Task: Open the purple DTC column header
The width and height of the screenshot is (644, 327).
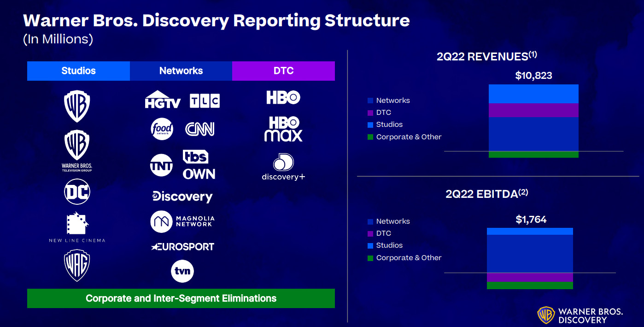Action: click(x=283, y=71)
